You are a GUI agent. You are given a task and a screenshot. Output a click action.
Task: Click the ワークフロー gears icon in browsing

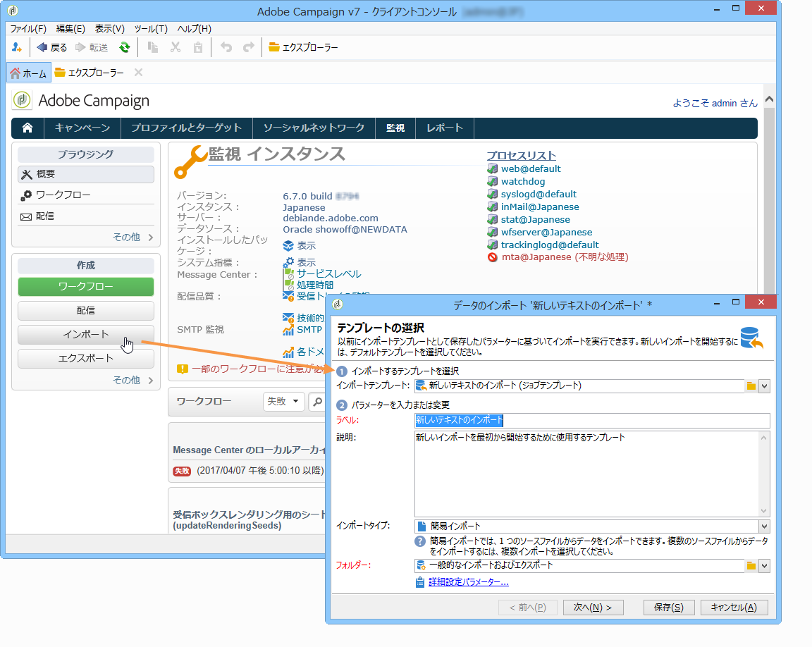tap(26, 196)
